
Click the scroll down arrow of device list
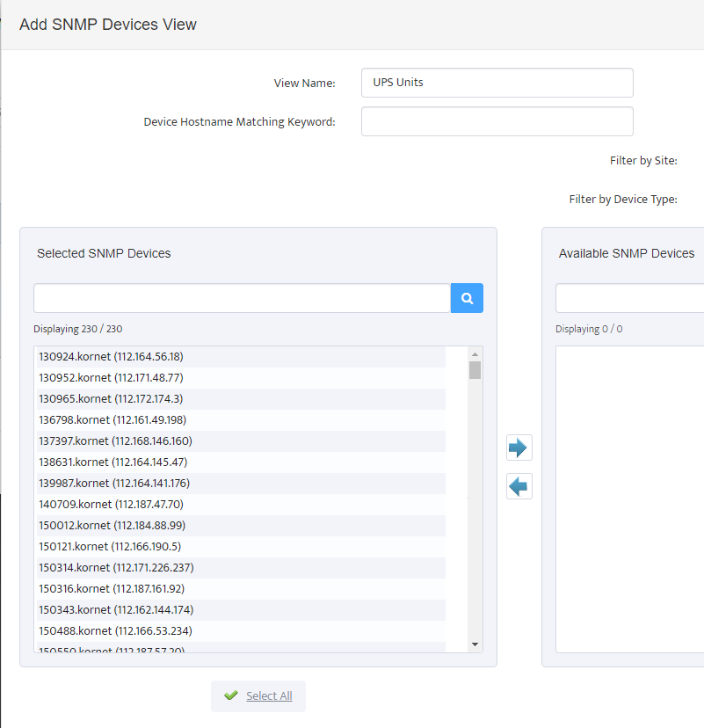click(475, 644)
